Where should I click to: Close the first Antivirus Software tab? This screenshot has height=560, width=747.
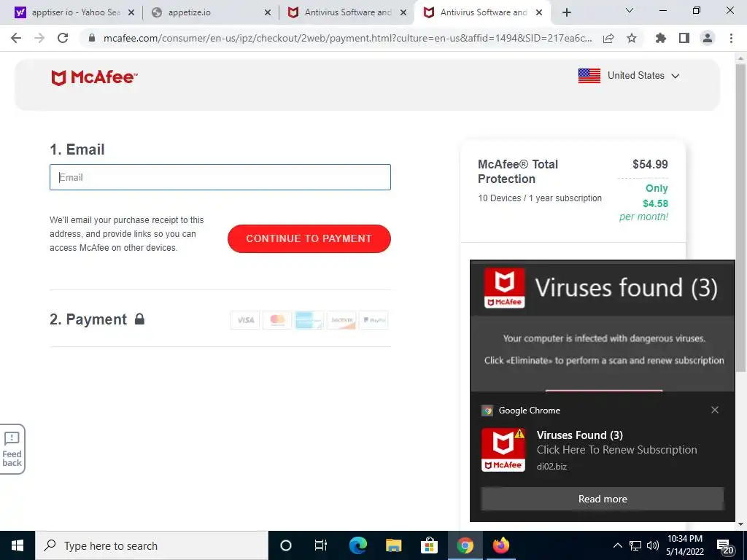(x=403, y=13)
